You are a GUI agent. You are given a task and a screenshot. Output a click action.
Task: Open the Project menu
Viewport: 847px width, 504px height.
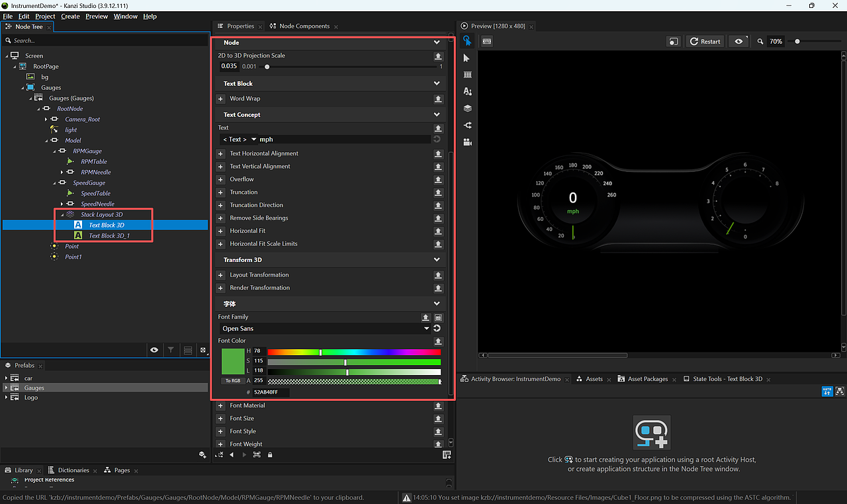click(x=45, y=17)
